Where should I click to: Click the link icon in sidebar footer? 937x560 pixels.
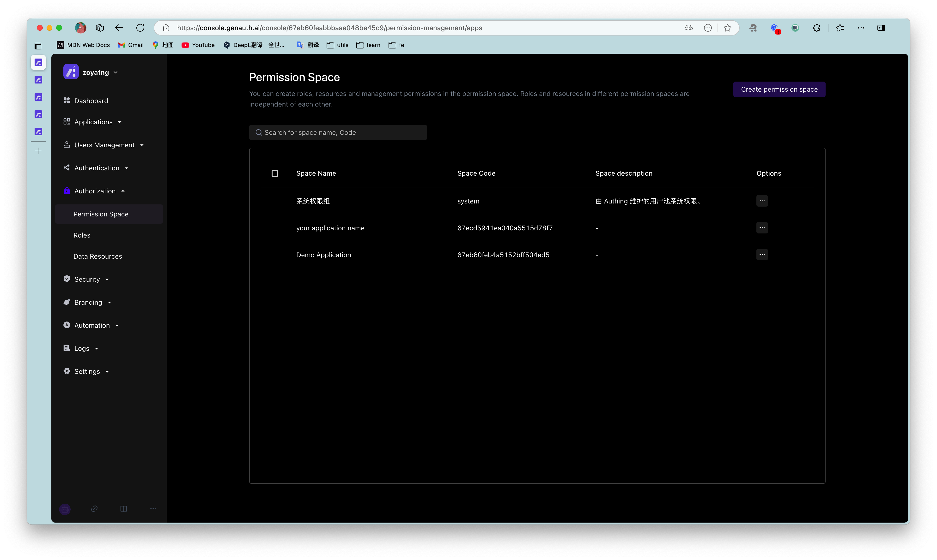click(x=94, y=509)
